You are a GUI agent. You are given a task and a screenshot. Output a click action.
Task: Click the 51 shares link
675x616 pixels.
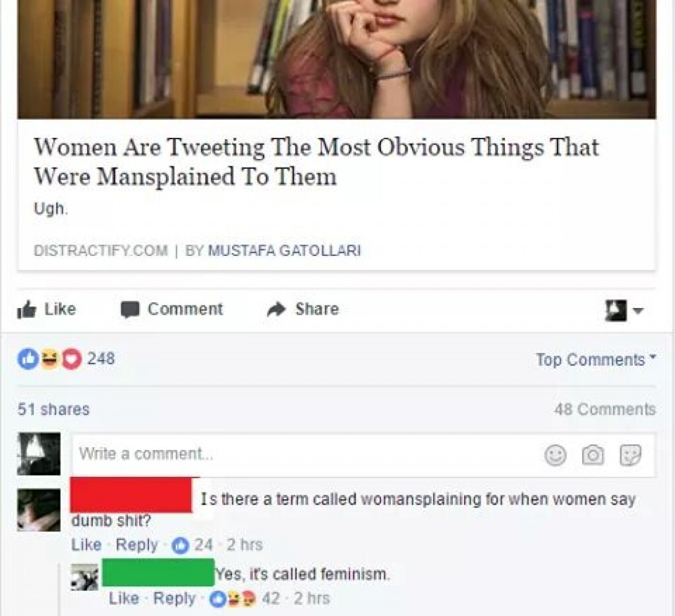[x=53, y=409]
